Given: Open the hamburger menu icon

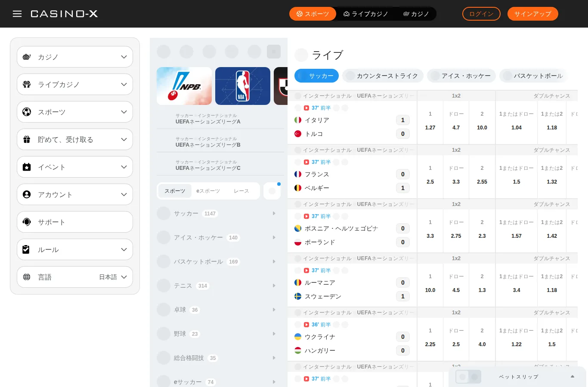Looking at the screenshot, I should (x=17, y=14).
